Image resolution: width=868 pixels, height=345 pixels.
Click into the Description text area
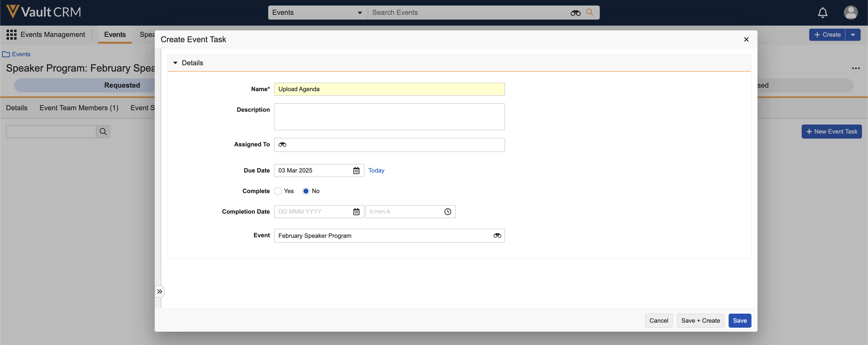(x=389, y=117)
